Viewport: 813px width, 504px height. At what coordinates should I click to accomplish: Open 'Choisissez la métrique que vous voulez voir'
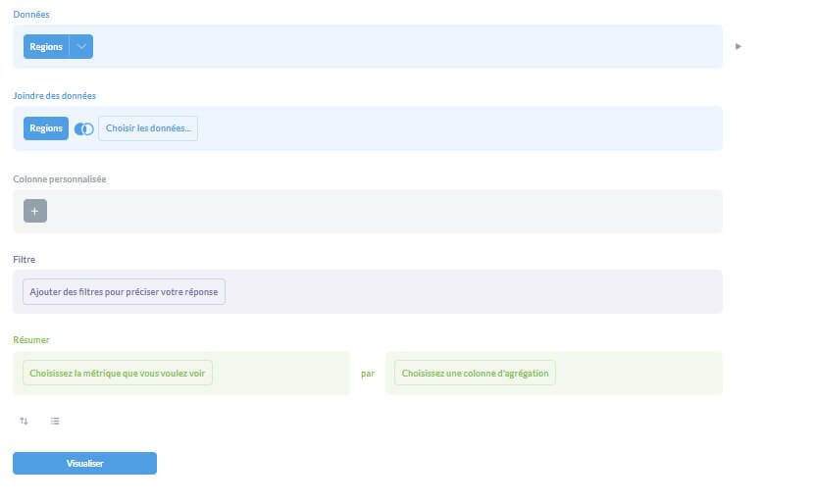click(x=118, y=373)
